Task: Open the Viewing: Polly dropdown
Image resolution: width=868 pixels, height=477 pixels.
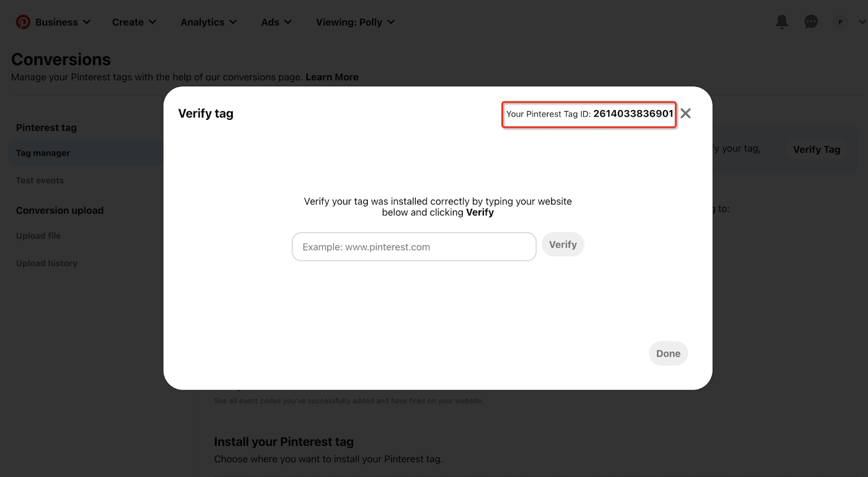Action: 355,22
